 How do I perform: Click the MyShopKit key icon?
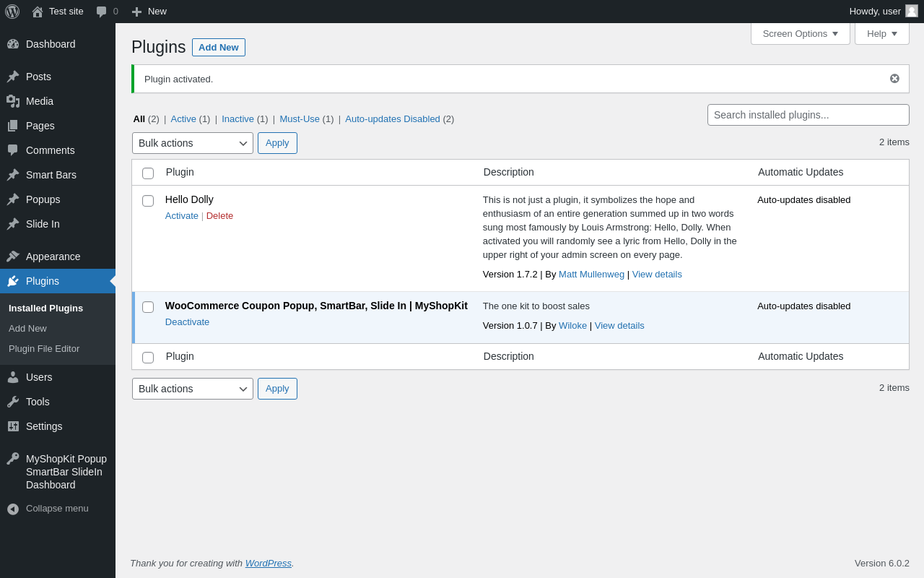13,459
